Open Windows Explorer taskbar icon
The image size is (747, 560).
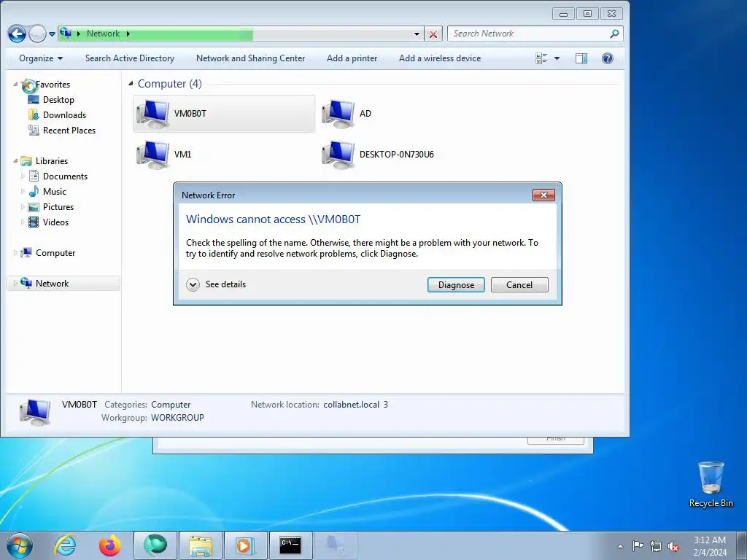coord(201,545)
